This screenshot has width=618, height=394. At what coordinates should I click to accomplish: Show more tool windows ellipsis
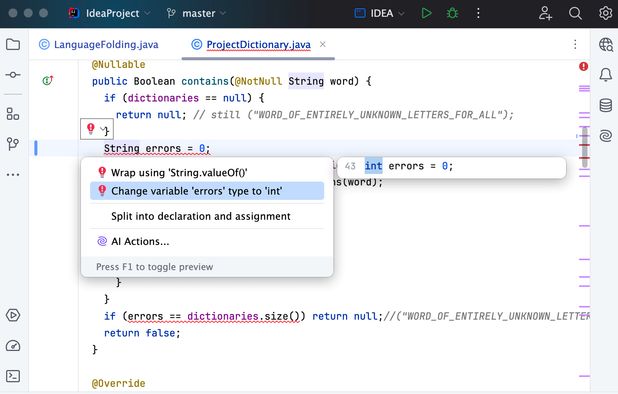click(13, 174)
